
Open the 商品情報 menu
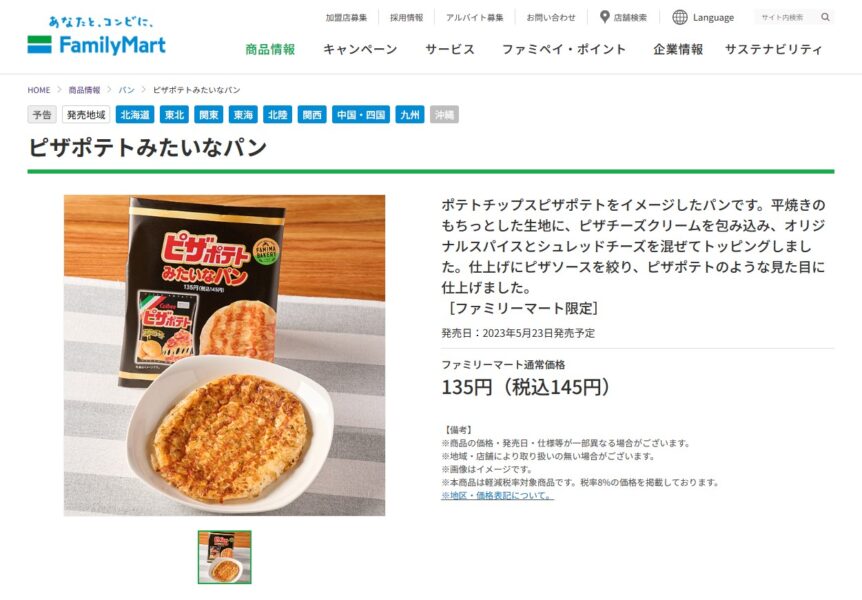click(270, 49)
